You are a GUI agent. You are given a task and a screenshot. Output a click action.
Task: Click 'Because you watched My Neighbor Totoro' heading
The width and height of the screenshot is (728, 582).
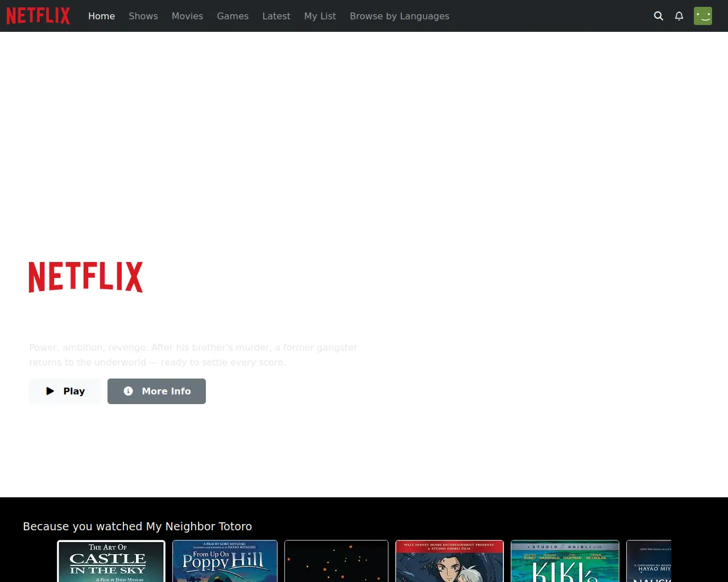137,526
